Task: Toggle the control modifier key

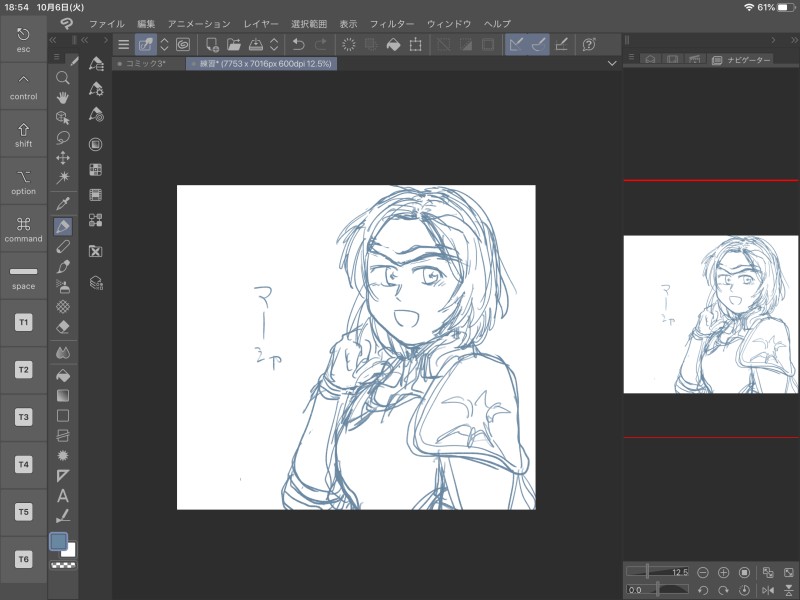Action: pyautogui.click(x=23, y=87)
